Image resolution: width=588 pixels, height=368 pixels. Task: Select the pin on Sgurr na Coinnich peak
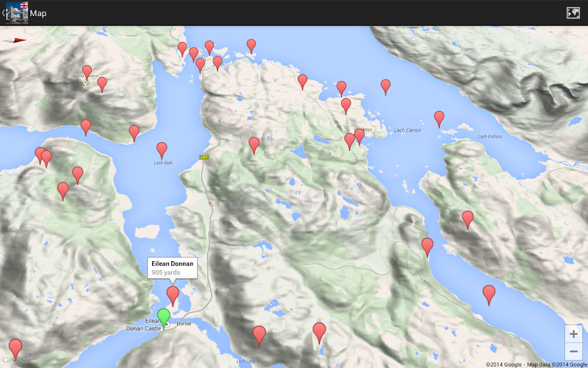tap(87, 72)
